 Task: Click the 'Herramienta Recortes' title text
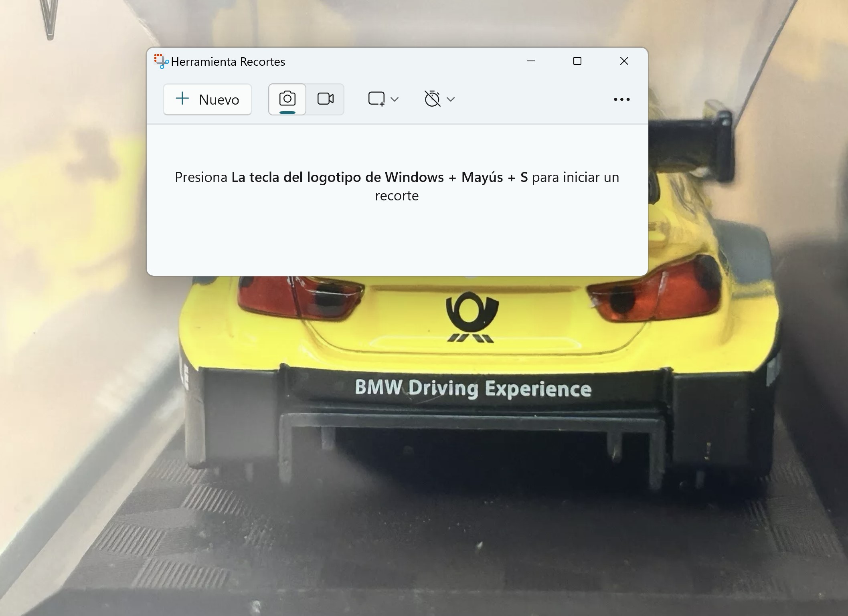(x=228, y=62)
